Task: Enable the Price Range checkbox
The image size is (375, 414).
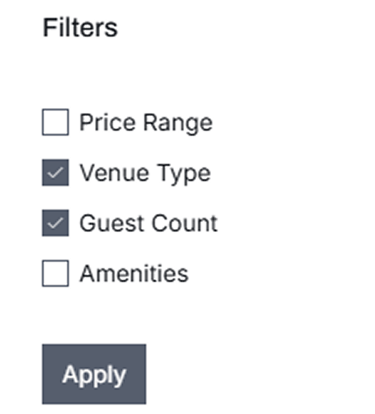Action: point(55,122)
